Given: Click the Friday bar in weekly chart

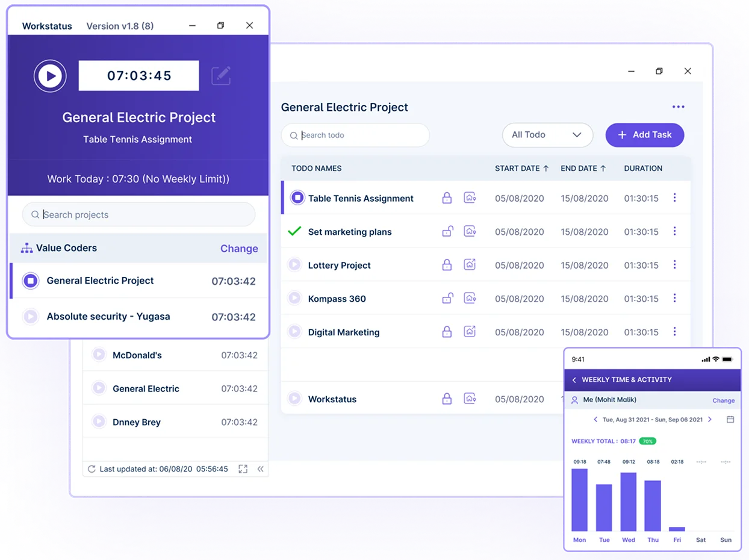Looking at the screenshot, I should (x=677, y=529).
